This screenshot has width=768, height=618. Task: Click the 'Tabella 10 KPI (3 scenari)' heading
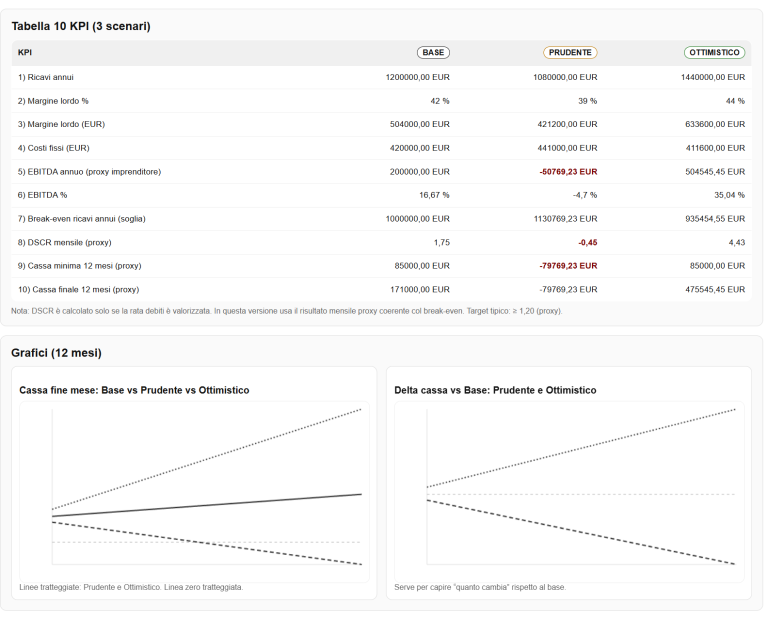tap(81, 26)
